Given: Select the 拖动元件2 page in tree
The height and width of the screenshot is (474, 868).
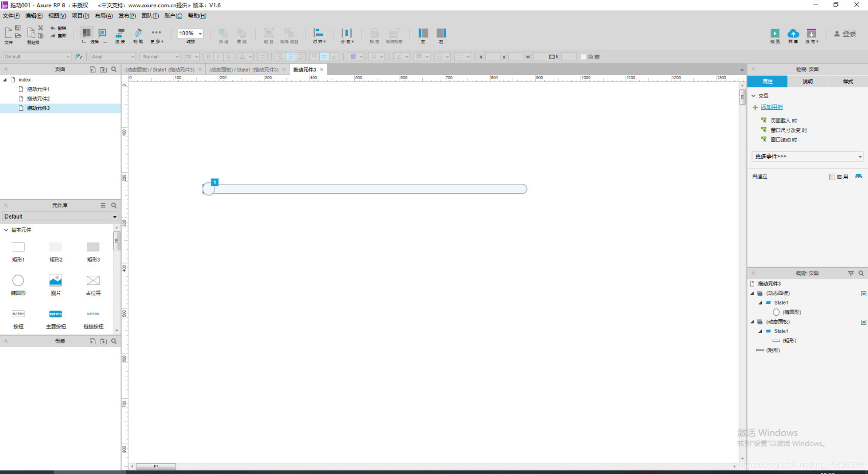Looking at the screenshot, I should pos(38,99).
